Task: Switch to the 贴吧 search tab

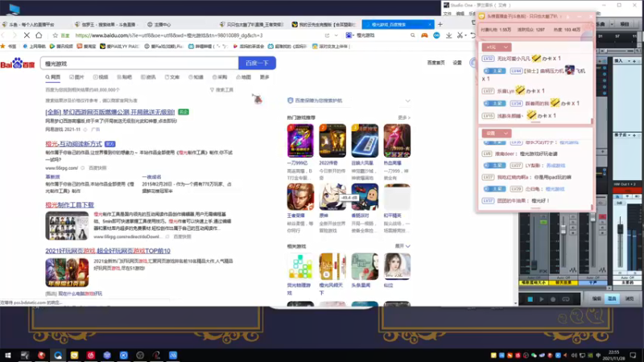Action: 125,77
